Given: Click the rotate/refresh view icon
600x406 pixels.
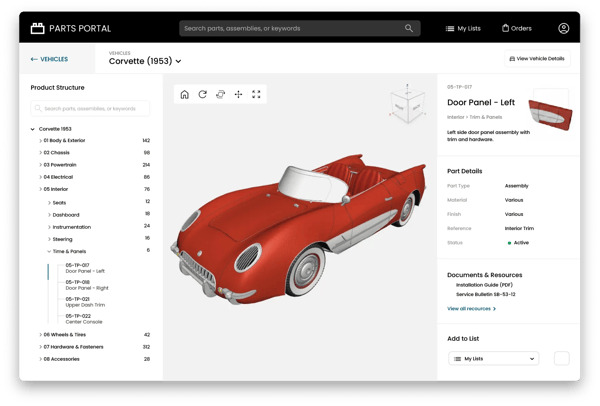Looking at the screenshot, I should click(202, 94).
